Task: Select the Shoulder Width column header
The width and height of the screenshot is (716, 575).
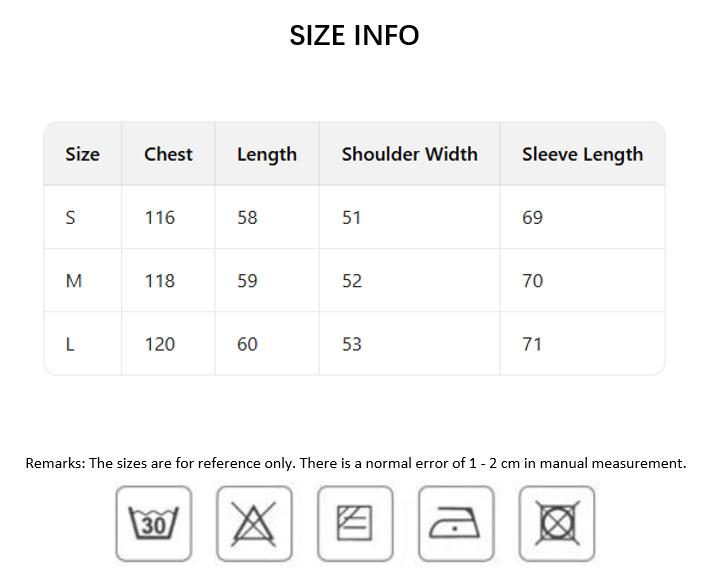Action: 409,154
